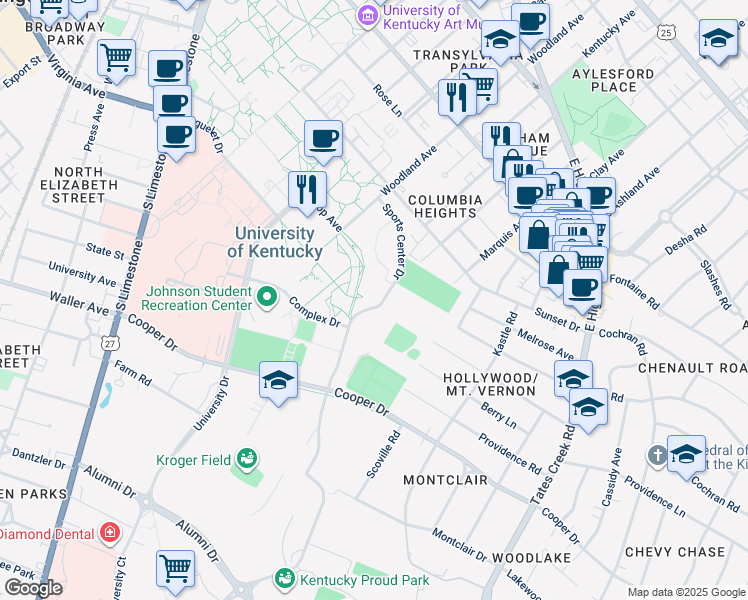The height and width of the screenshot is (600, 748).
Task: Select the Farm Rd street label
Action: click(x=133, y=372)
